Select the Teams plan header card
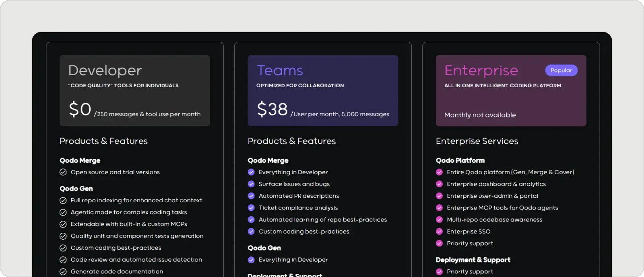The image size is (644, 277). pyautogui.click(x=323, y=90)
